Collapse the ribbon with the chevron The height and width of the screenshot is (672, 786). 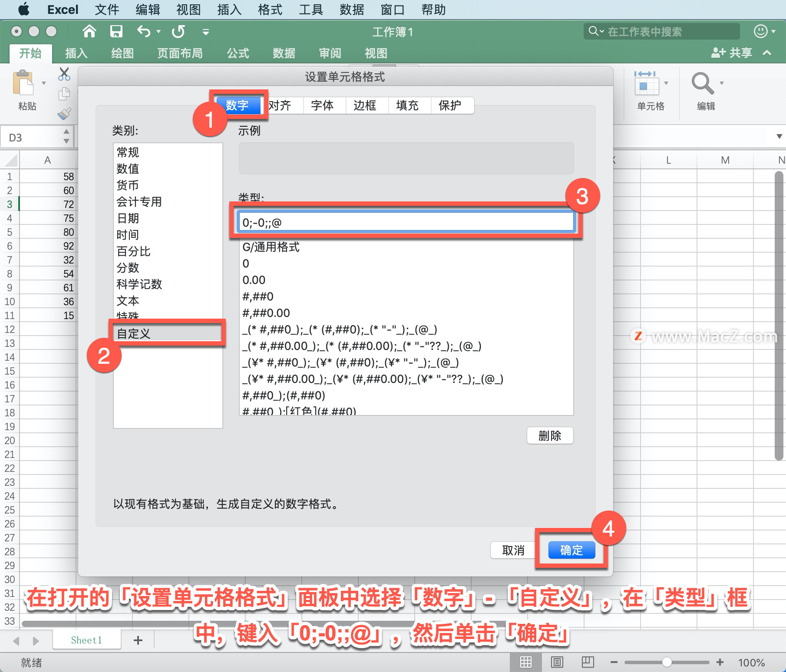click(x=767, y=53)
